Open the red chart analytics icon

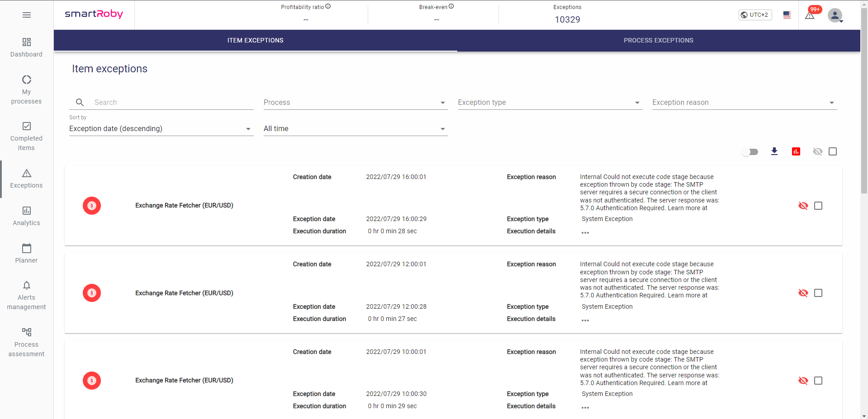click(x=796, y=151)
